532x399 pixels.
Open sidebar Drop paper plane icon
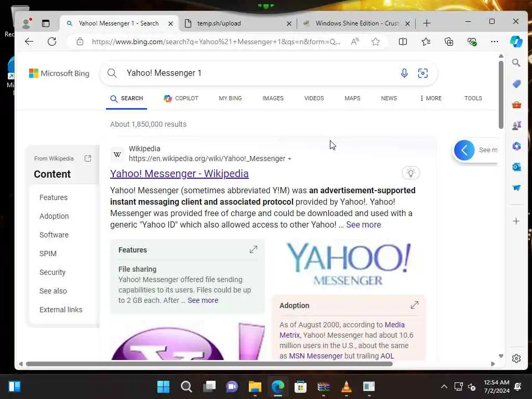[x=516, y=188]
